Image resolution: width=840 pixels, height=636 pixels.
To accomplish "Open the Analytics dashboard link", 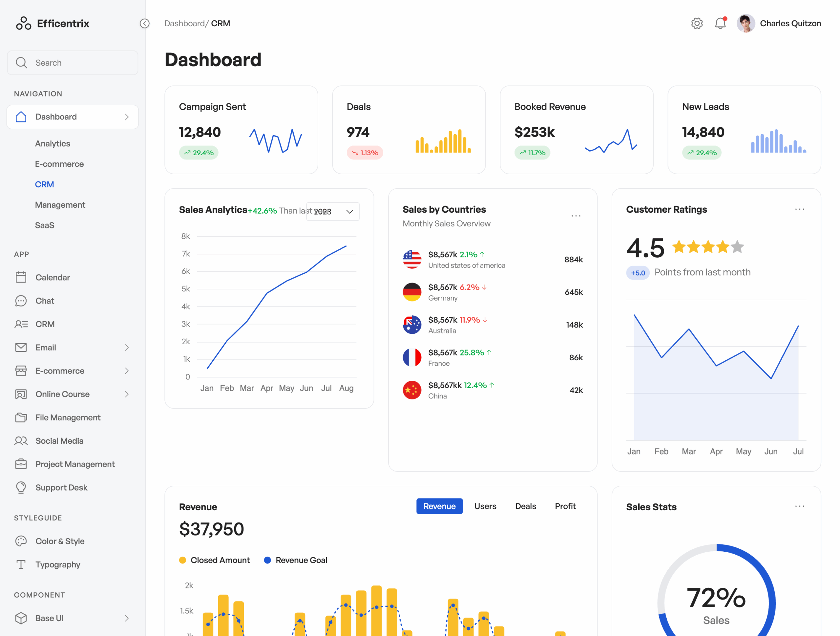I will [52, 143].
